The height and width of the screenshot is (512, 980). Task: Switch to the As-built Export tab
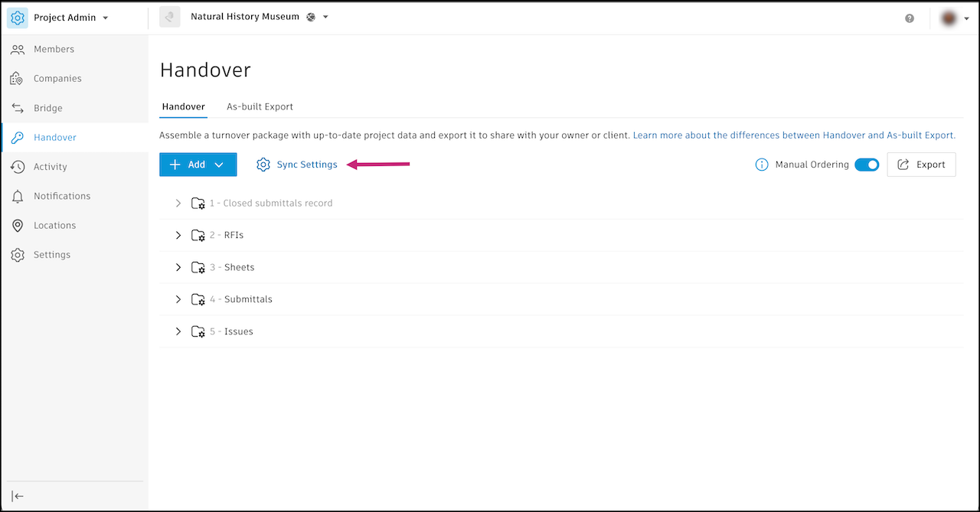[260, 106]
